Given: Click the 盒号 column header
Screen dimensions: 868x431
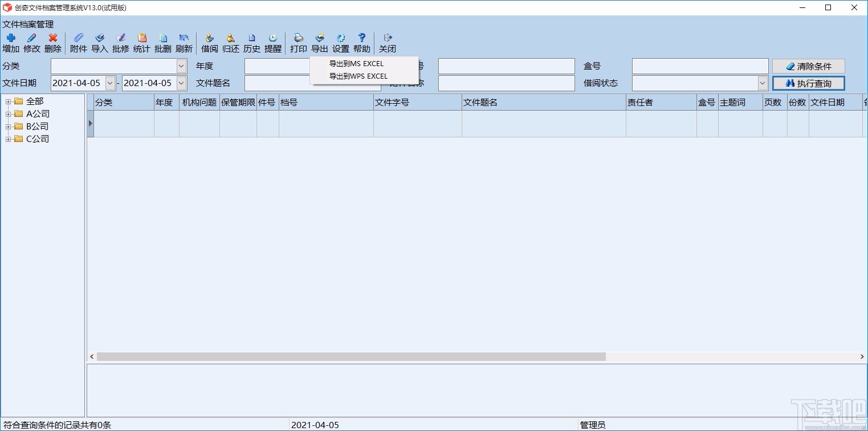Looking at the screenshot, I should pos(707,103).
